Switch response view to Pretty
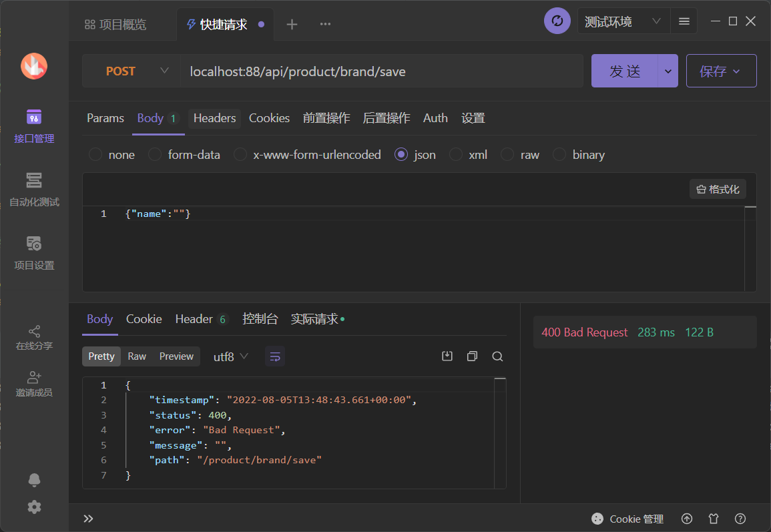The image size is (771, 532). 101,356
